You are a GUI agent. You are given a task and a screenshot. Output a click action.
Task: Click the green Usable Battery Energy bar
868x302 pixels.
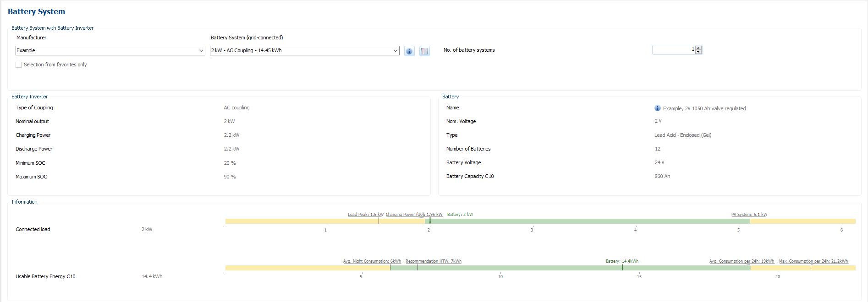point(568,268)
